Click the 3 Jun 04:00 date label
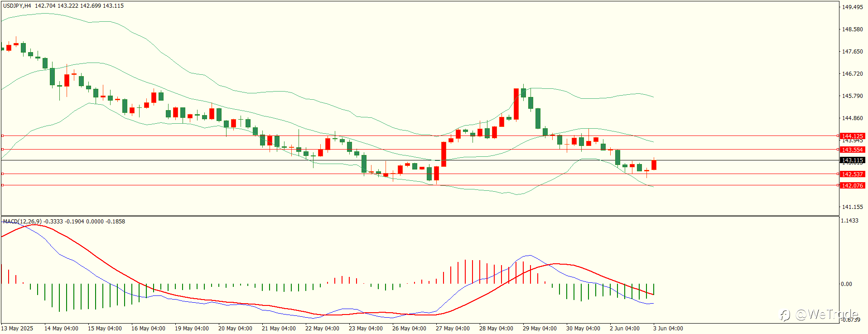 tap(668, 329)
